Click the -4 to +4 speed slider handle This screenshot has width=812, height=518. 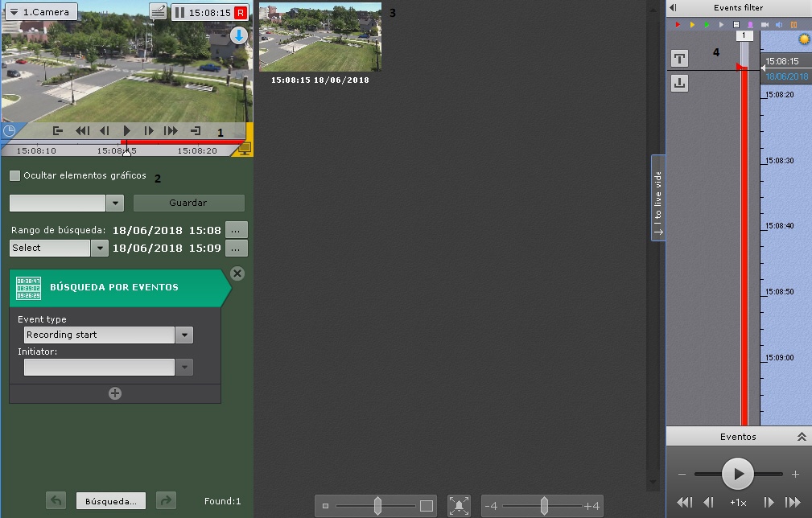pyautogui.click(x=544, y=506)
